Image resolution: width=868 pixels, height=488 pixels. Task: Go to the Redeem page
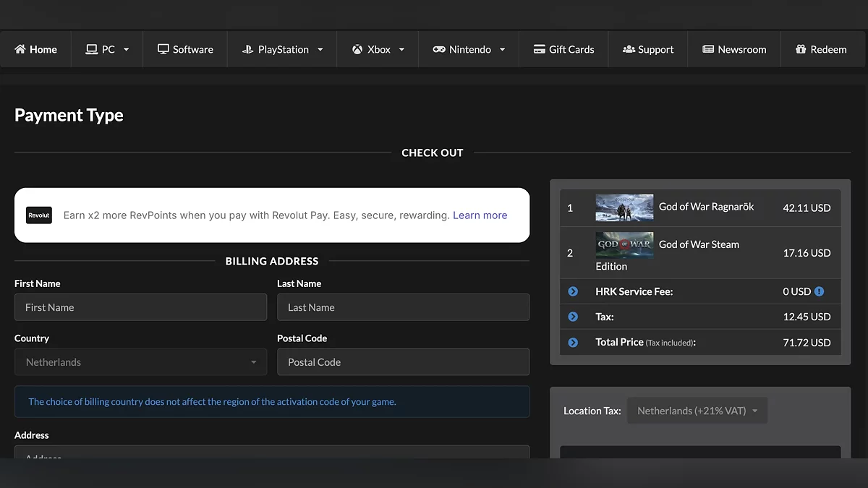click(820, 49)
